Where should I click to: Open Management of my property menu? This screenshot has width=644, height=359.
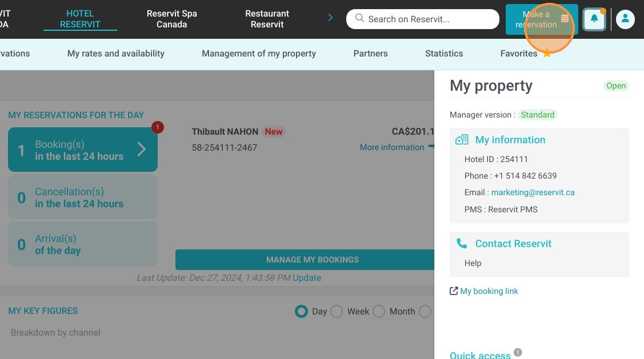click(x=259, y=53)
